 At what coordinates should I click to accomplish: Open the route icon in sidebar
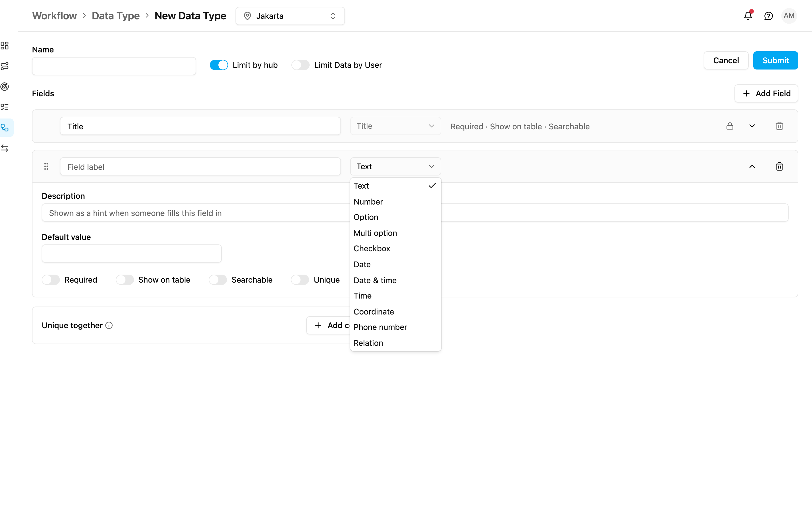[5, 66]
